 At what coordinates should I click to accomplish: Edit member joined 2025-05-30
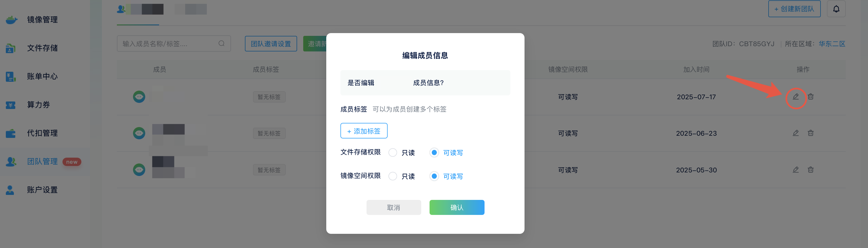(x=796, y=170)
